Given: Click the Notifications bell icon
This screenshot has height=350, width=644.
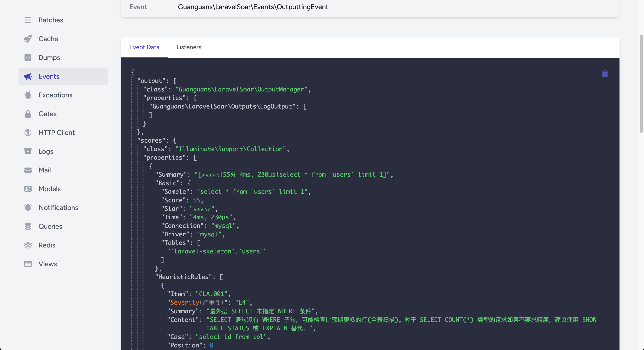Looking at the screenshot, I should coord(28,207).
